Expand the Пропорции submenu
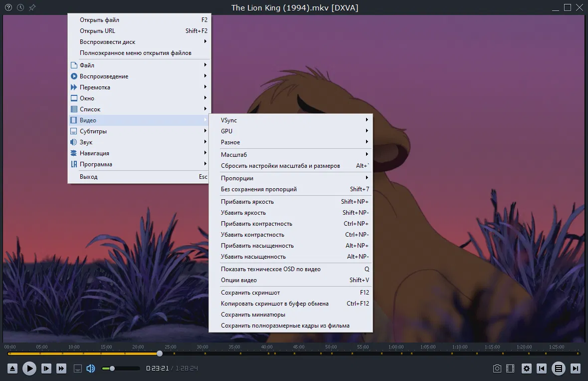 tap(291, 178)
